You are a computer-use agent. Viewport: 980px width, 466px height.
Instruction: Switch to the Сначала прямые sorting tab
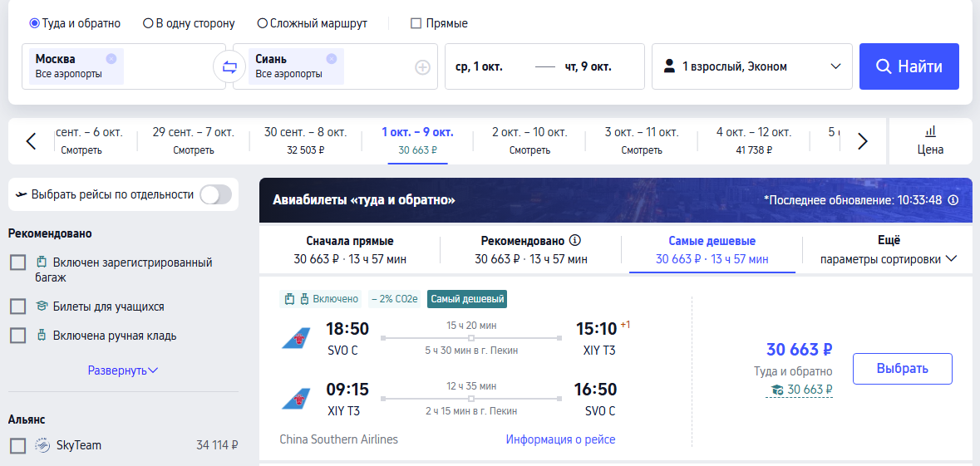(x=350, y=250)
